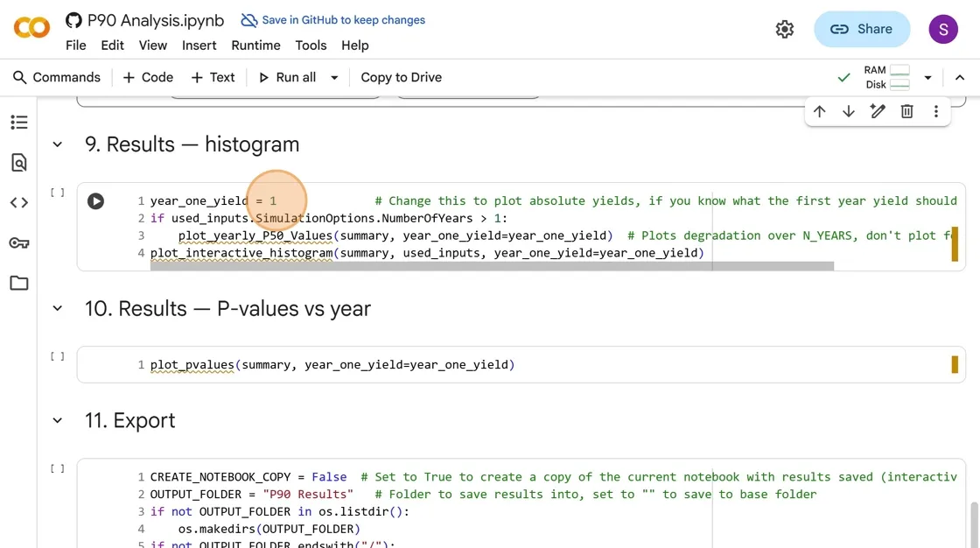Open find and replace panel

click(x=18, y=163)
